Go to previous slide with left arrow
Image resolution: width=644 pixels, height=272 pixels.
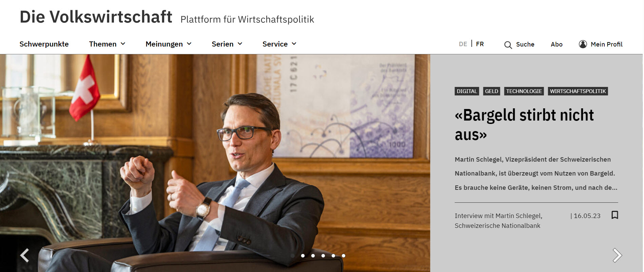24,255
